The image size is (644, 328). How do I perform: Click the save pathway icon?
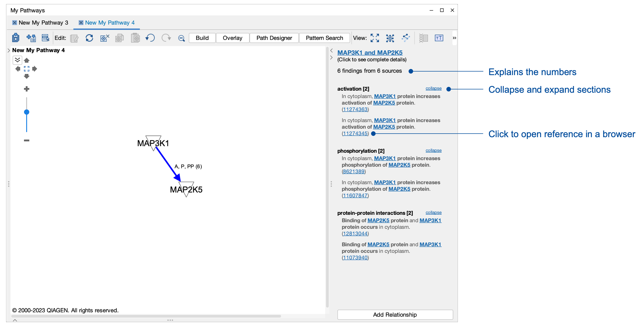click(x=16, y=38)
